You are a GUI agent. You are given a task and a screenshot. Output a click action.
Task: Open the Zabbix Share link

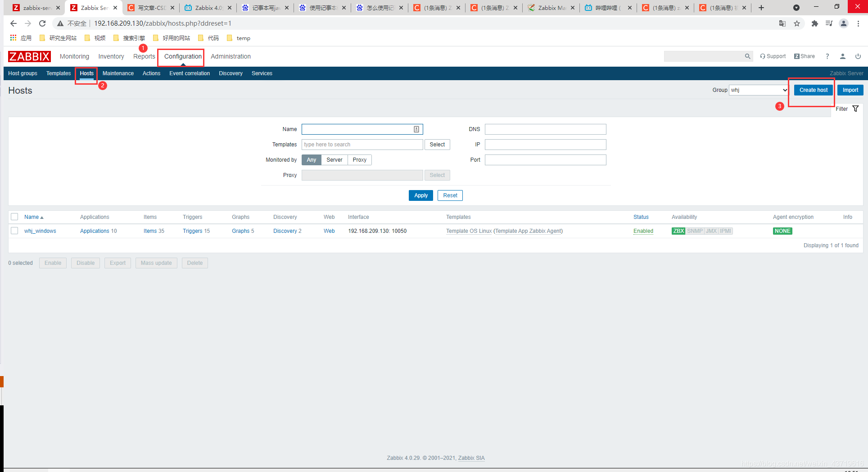[804, 56]
